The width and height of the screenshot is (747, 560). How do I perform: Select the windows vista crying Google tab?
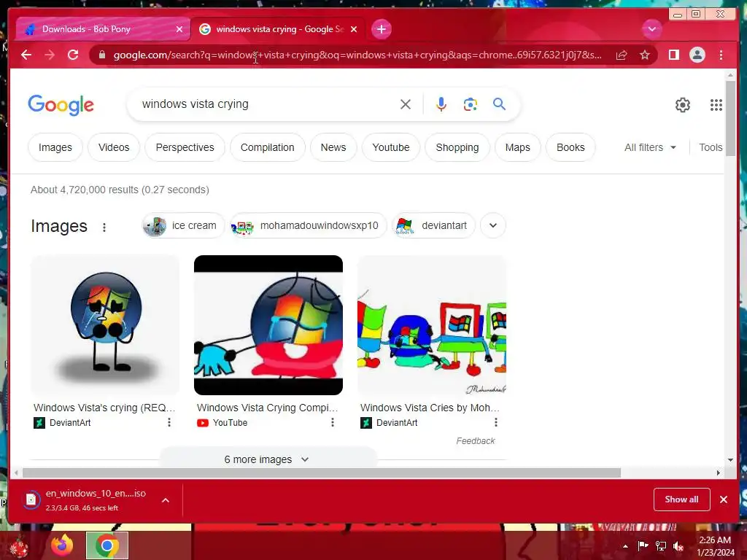click(x=278, y=29)
